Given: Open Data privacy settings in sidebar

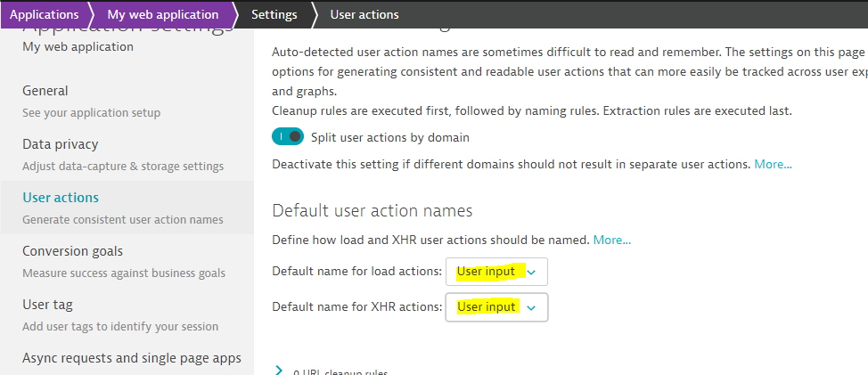Looking at the screenshot, I should coord(60,144).
